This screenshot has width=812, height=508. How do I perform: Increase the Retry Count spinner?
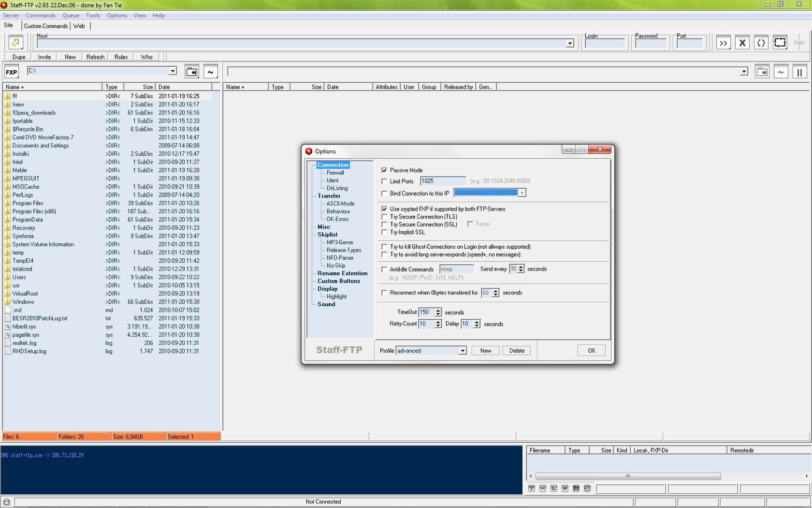tap(438, 322)
